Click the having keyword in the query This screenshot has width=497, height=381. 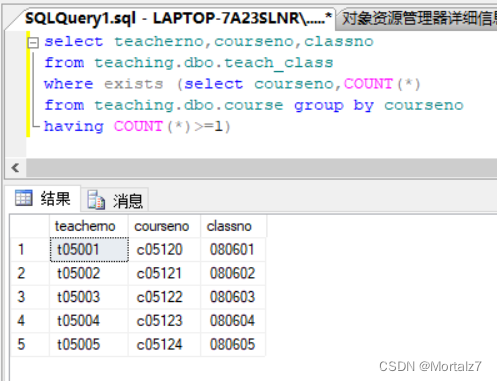point(74,127)
